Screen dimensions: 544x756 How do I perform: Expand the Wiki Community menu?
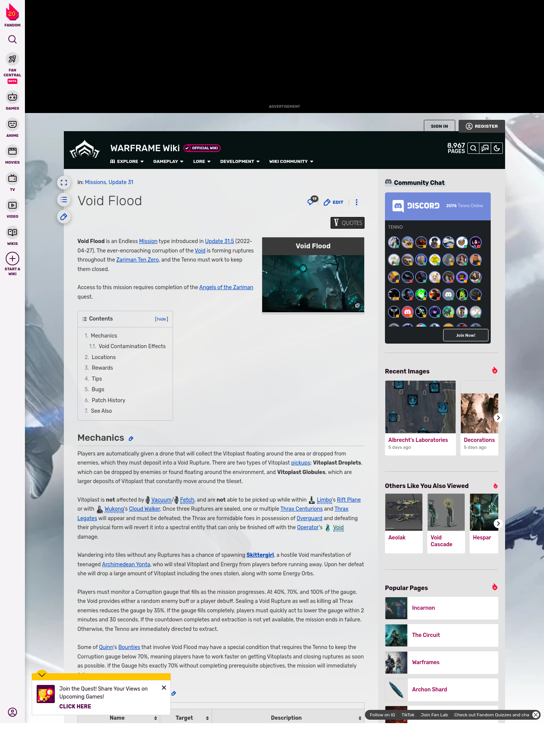click(x=291, y=161)
